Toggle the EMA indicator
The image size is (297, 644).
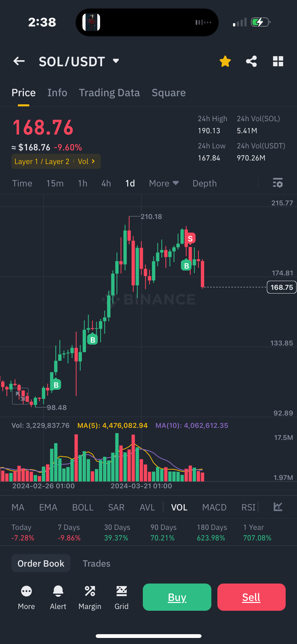pyautogui.click(x=48, y=507)
